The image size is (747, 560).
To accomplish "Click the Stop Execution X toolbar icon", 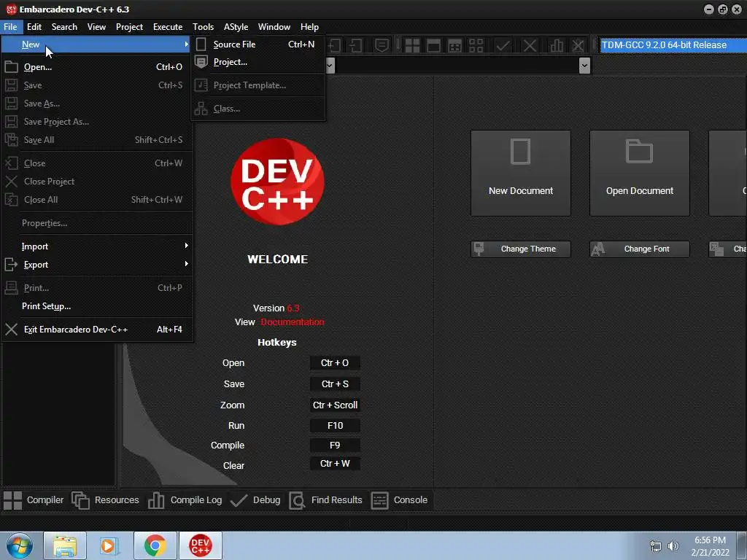I will [x=530, y=46].
